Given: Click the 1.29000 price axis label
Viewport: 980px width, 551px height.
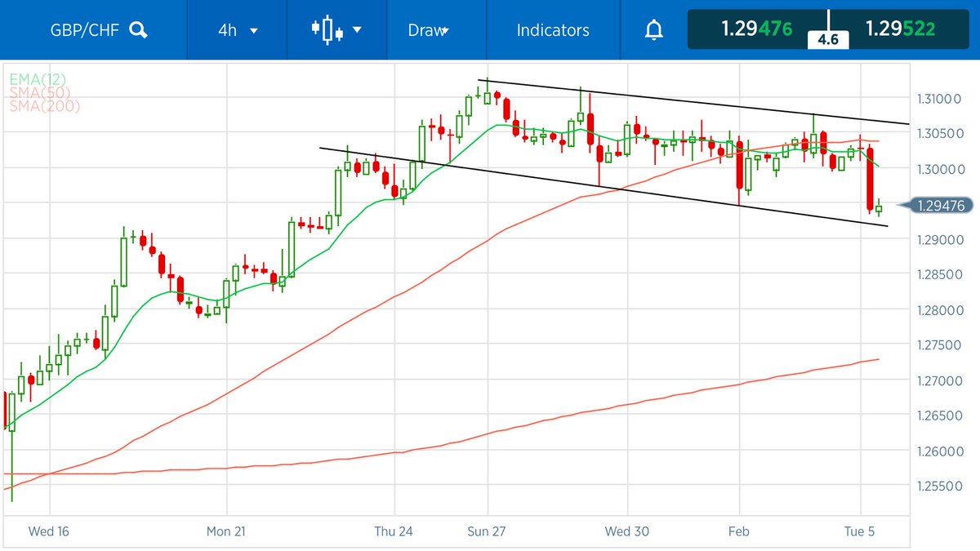Looking at the screenshot, I should click(x=940, y=239).
